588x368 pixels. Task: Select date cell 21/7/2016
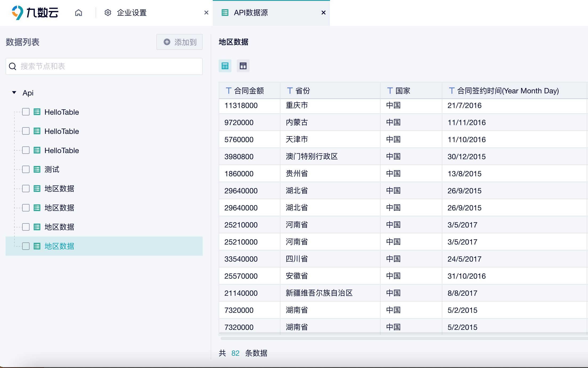click(x=515, y=106)
